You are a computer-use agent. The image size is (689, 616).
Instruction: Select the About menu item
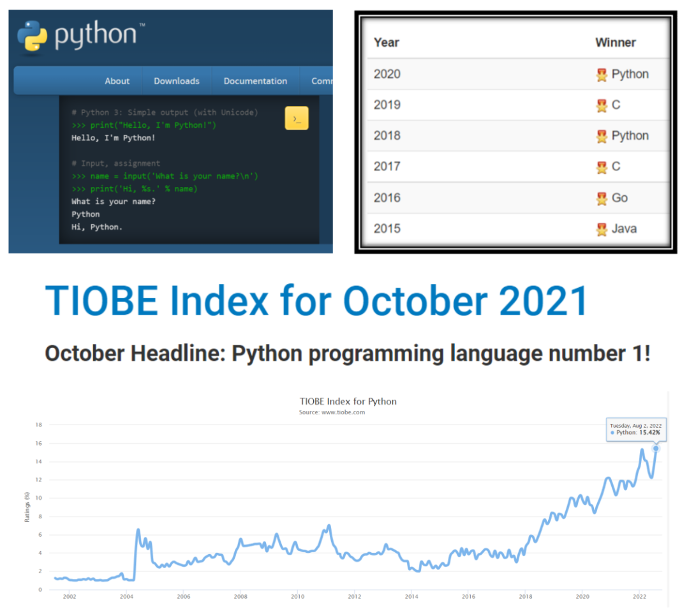click(x=117, y=80)
